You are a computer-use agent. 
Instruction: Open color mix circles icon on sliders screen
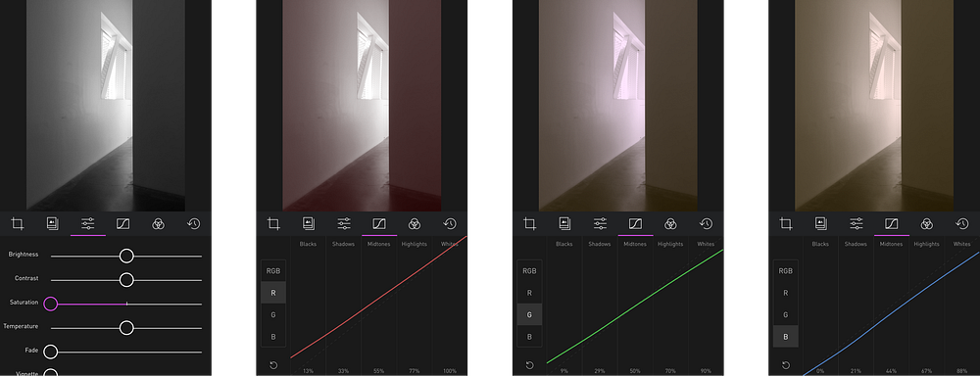pos(159,223)
